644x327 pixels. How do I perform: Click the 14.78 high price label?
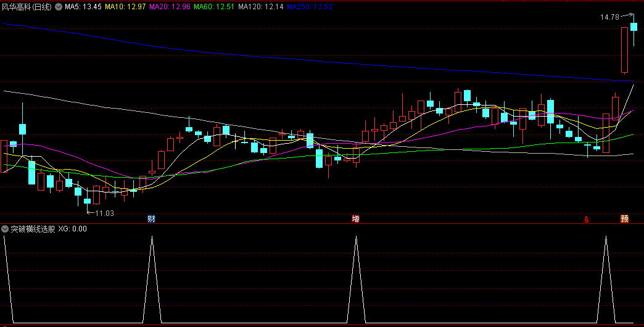coord(609,17)
